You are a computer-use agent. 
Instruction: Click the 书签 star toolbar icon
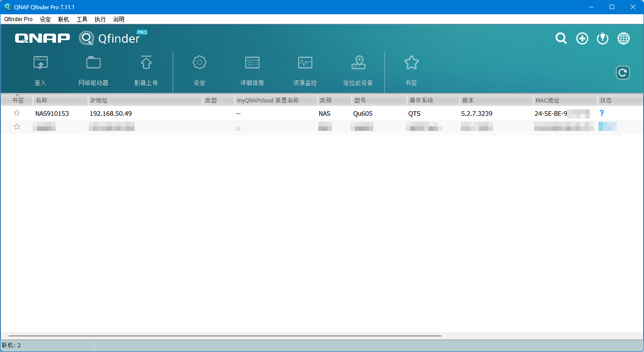coord(411,63)
